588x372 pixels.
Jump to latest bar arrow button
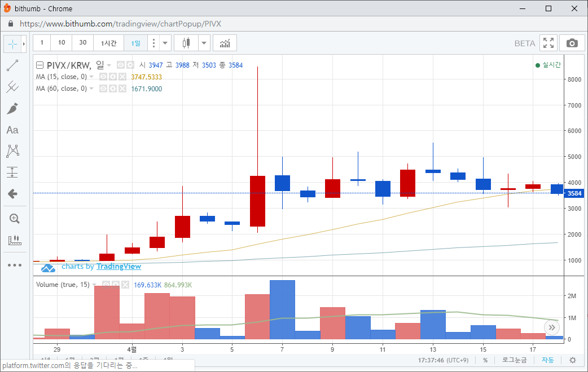coord(552,328)
